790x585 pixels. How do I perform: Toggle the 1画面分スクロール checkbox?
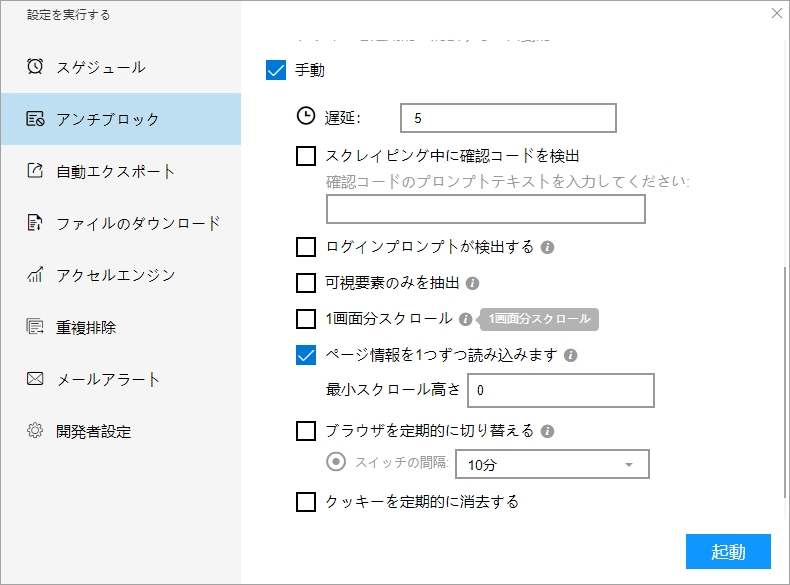tap(307, 319)
